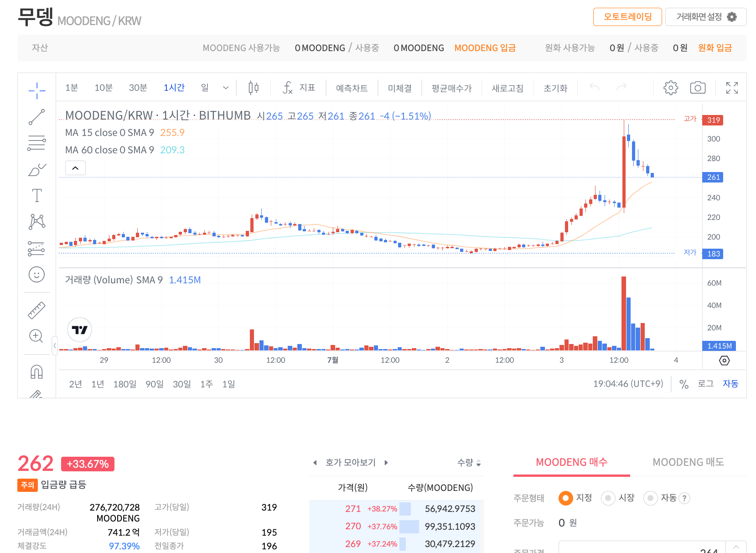Viewport: 756px width, 553px height.
Task: Switch to the MOODENG 매도 tab
Action: tap(689, 462)
